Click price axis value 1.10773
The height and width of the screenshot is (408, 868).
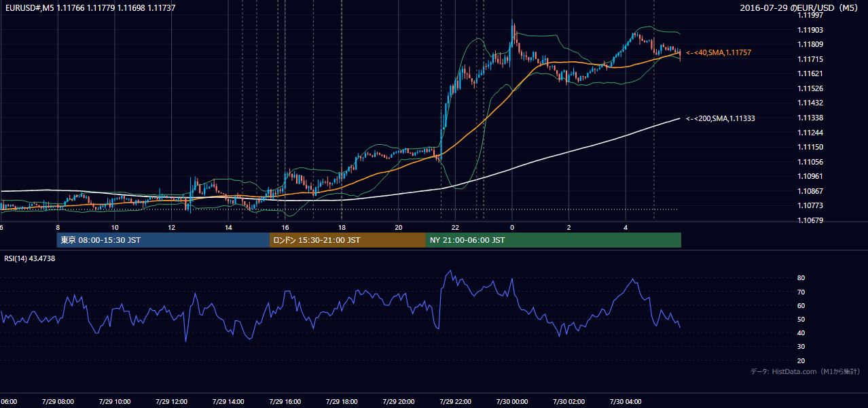(x=810, y=205)
